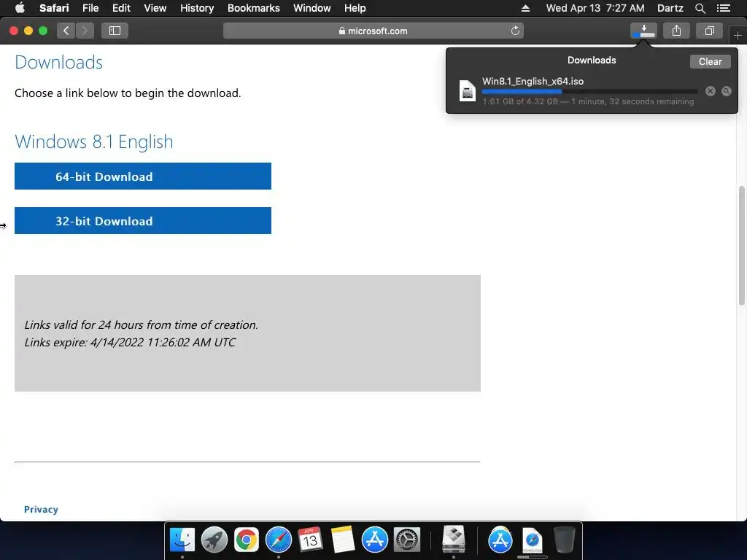The image size is (747, 560).
Task: Open the Bookmarks menu
Action: point(253,8)
